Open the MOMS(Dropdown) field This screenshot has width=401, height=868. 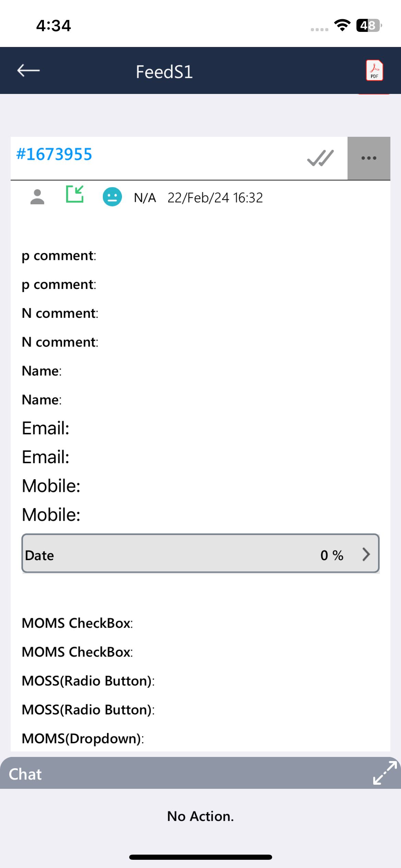click(x=83, y=738)
